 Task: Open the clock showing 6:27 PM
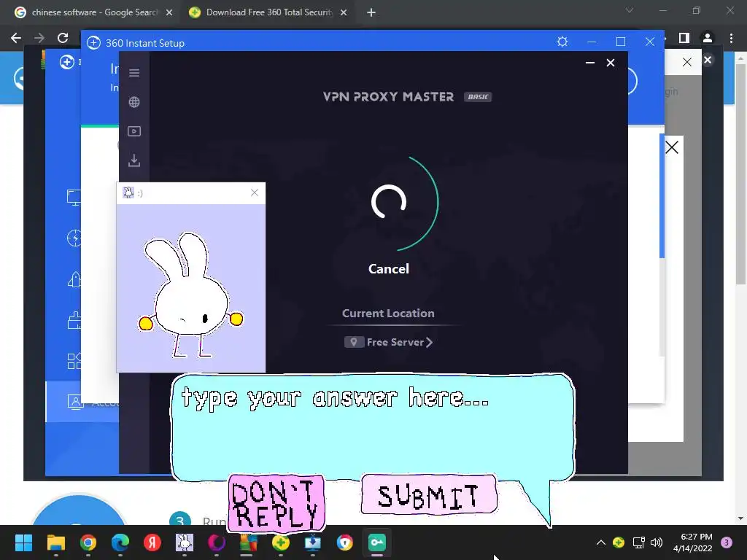[x=693, y=542]
